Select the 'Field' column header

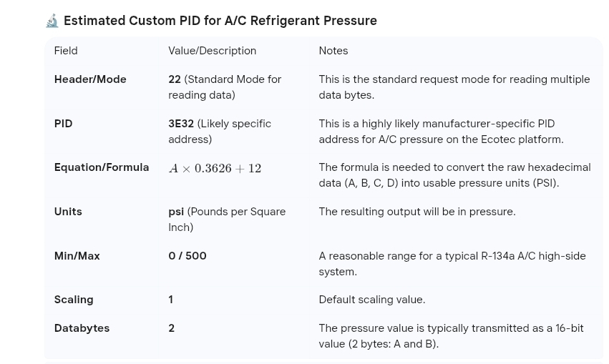(66, 51)
